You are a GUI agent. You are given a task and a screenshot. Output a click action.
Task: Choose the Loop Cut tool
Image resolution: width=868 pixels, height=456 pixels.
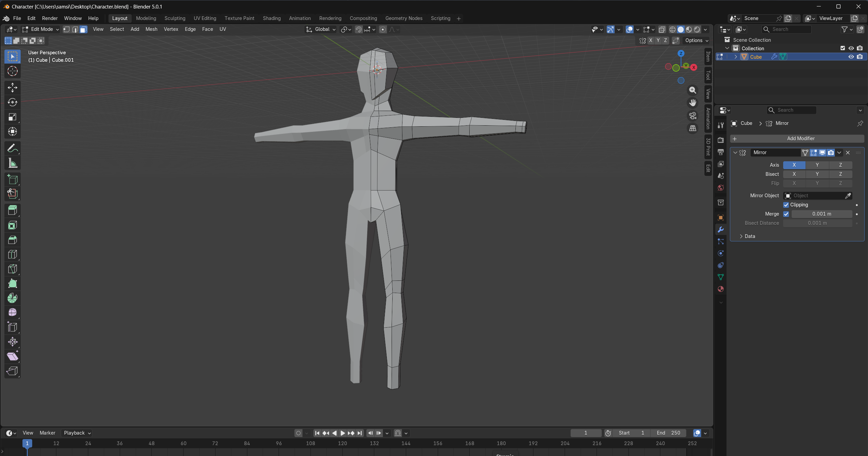13,254
